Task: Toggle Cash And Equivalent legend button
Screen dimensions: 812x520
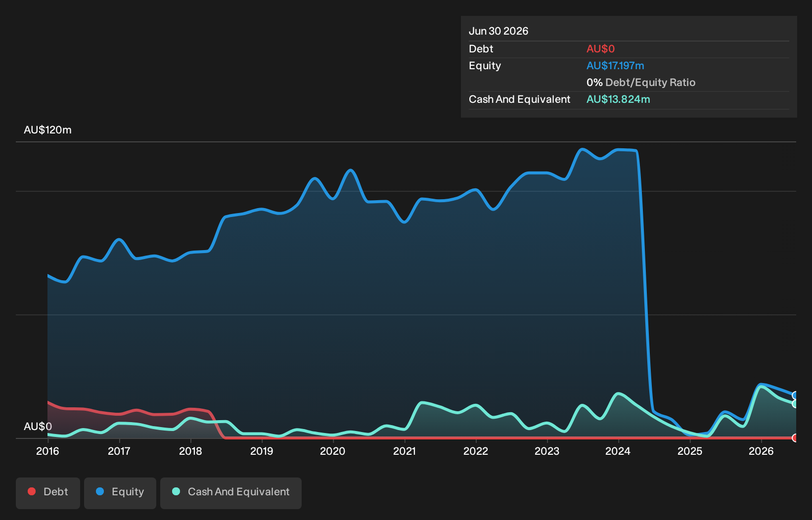Action: pyautogui.click(x=231, y=493)
